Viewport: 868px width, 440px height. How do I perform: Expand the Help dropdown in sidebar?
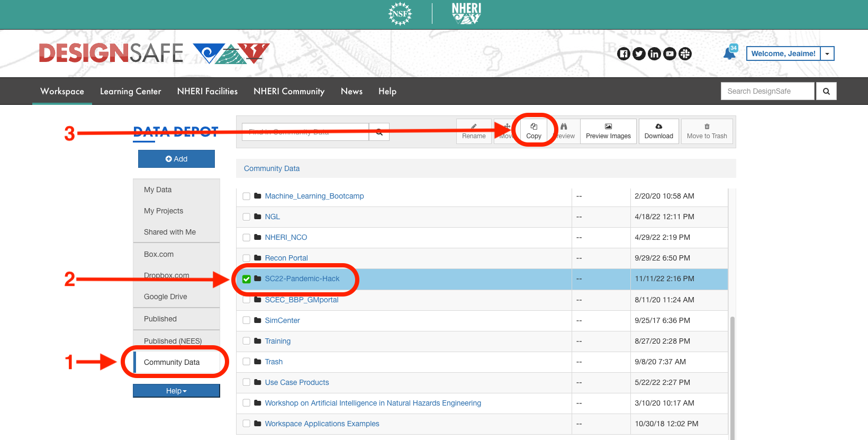[176, 391]
